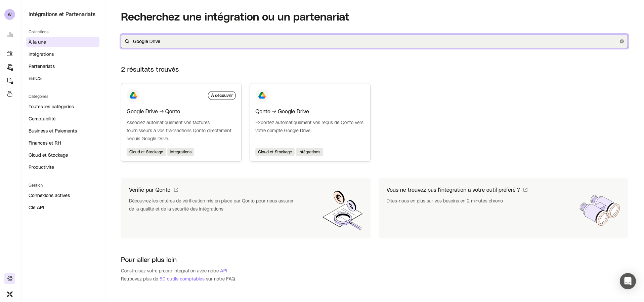Click the 2 résultats trouvés text
644x302 pixels.
tap(150, 69)
